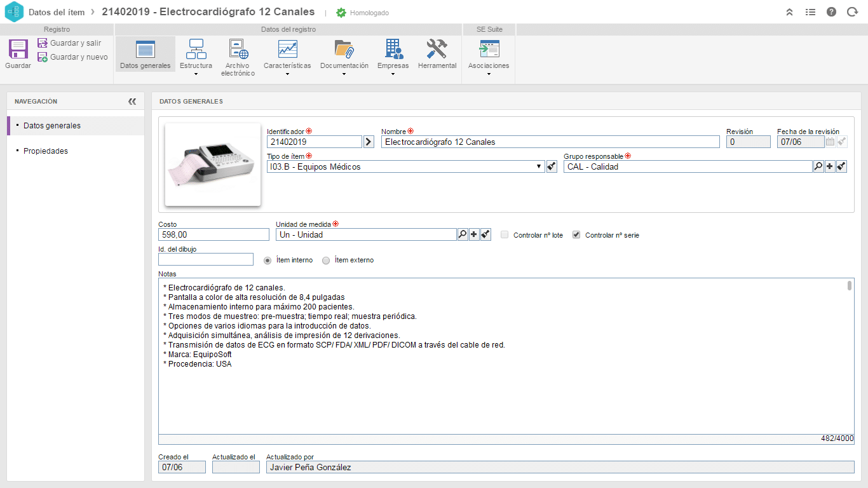The width and height of the screenshot is (868, 488).
Task: Click the help question mark icon
Action: (831, 12)
